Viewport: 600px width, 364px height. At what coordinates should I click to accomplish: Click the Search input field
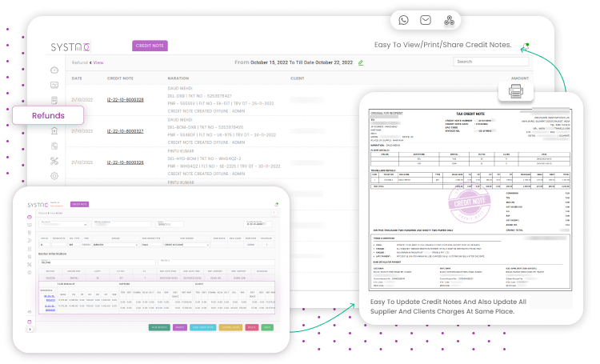pyautogui.click(x=490, y=62)
